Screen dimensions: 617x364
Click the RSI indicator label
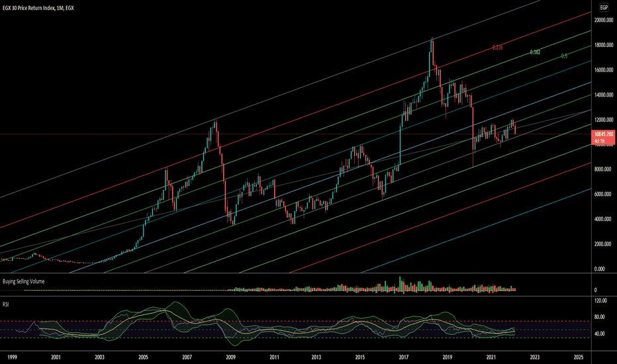pos(5,304)
